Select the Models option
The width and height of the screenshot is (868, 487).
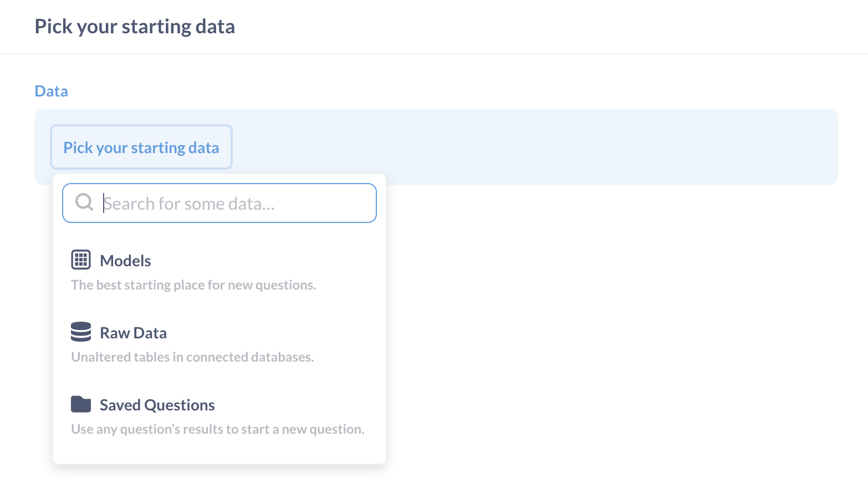[x=219, y=271]
